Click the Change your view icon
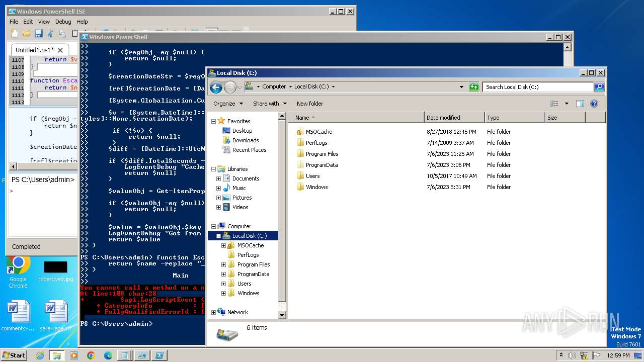The width and height of the screenshot is (644, 362). pyautogui.click(x=554, y=104)
